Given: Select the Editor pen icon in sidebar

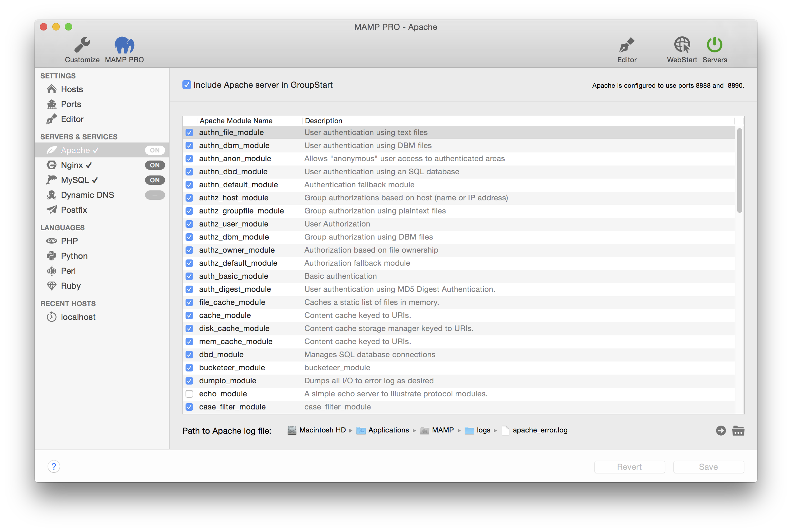Looking at the screenshot, I should click(52, 119).
